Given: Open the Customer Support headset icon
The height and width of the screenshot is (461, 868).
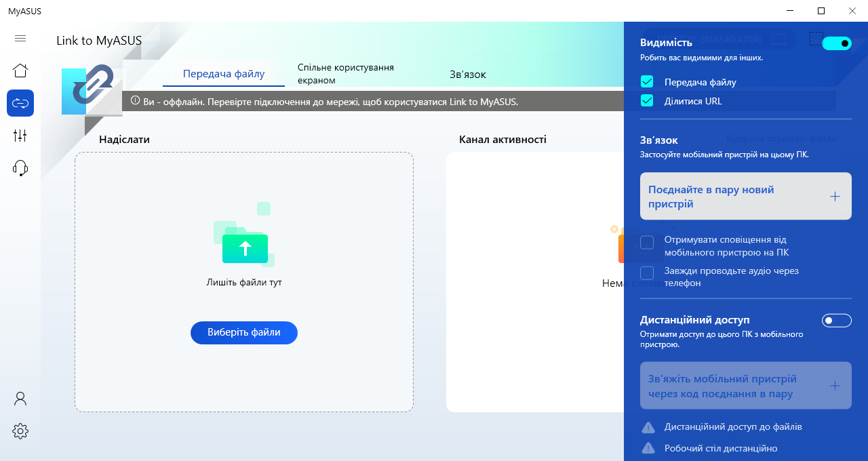Looking at the screenshot, I should coord(20,168).
